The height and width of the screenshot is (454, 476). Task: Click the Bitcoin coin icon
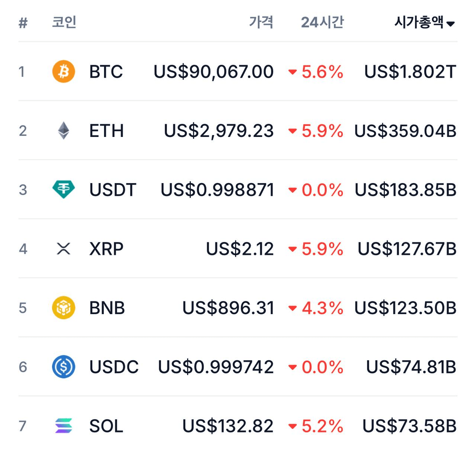click(64, 71)
